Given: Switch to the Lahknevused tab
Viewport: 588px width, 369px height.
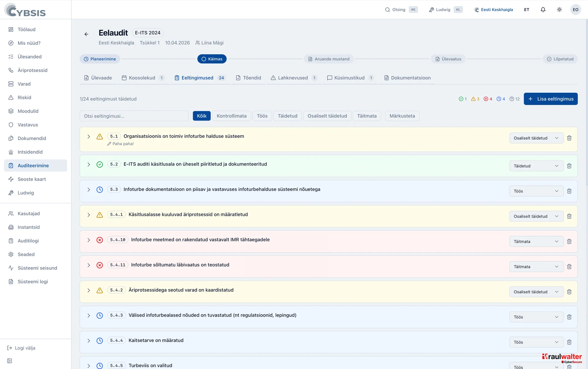Looking at the screenshot, I should pyautogui.click(x=294, y=78).
